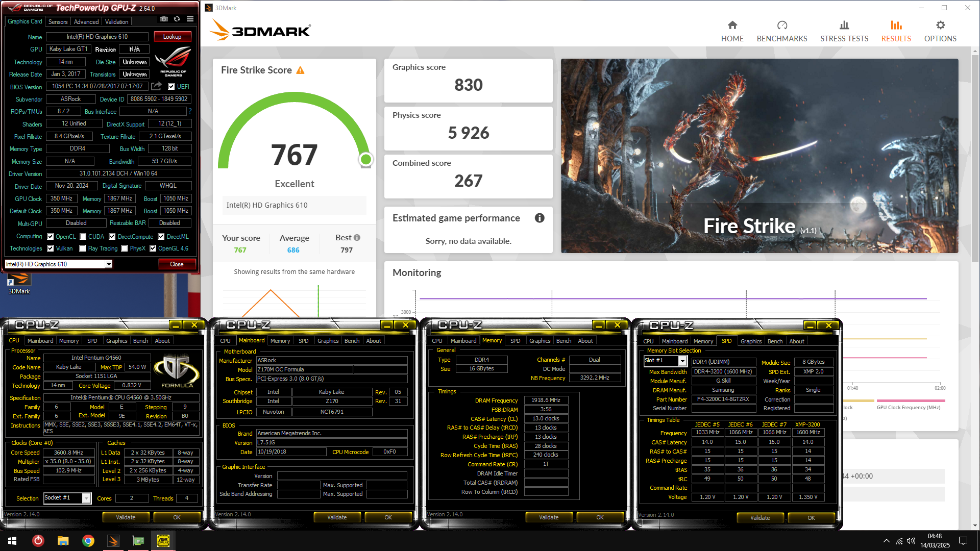The image size is (980, 551).
Task: Click the warning triangle next to Fire Strike Score
Action: coord(300,70)
